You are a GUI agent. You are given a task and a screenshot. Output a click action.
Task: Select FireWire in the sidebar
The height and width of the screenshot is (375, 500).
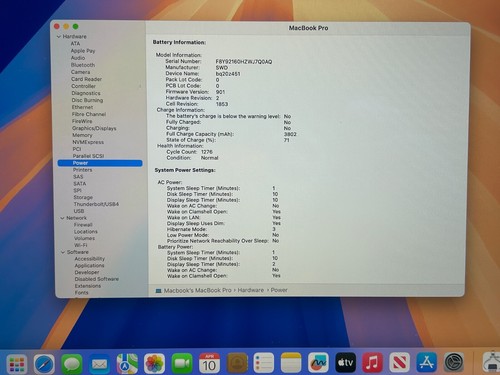(82, 121)
